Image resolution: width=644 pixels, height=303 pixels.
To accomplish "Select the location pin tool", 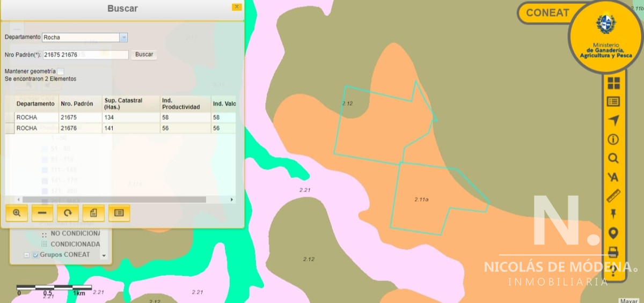I will 613,233.
